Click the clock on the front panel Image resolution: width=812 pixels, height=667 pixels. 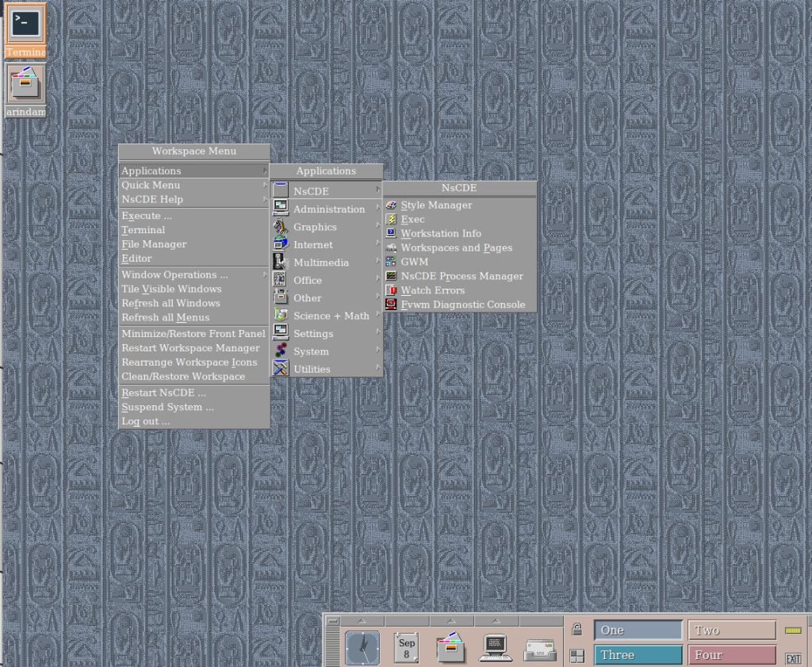tap(362, 648)
